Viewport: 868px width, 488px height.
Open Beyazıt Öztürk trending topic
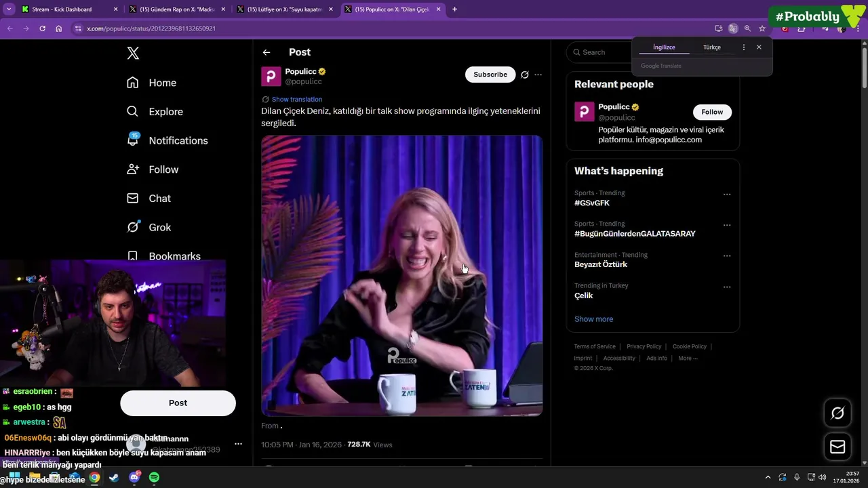[x=601, y=264]
